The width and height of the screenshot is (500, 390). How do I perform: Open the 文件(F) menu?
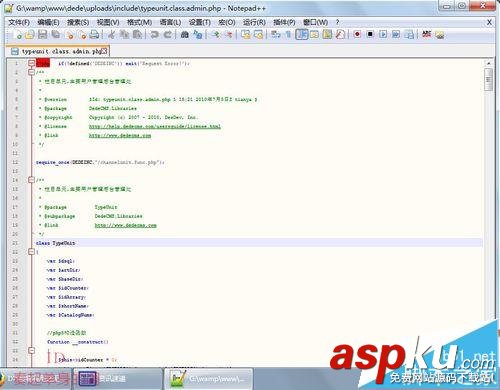tap(19, 22)
